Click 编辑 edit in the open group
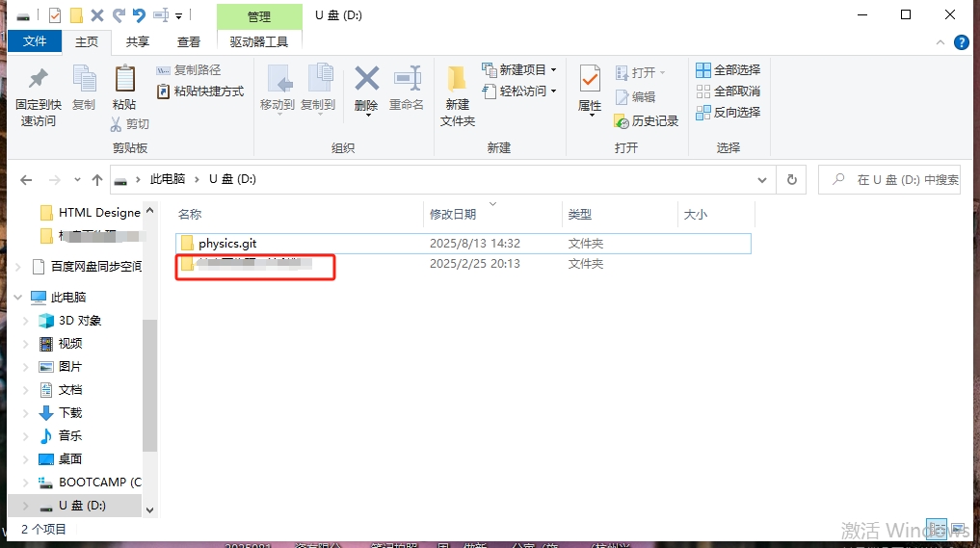Image resolution: width=980 pixels, height=548 pixels. [x=636, y=97]
